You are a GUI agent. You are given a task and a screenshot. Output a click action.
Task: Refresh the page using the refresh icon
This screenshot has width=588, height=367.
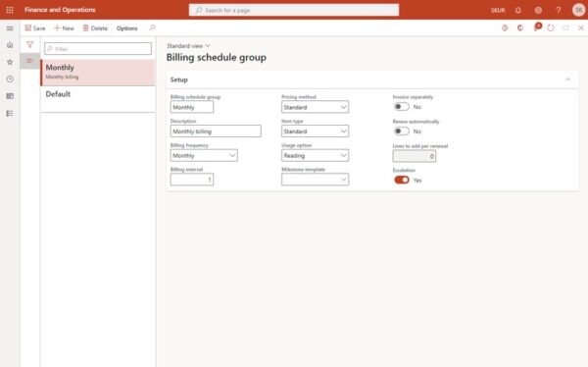coord(551,28)
